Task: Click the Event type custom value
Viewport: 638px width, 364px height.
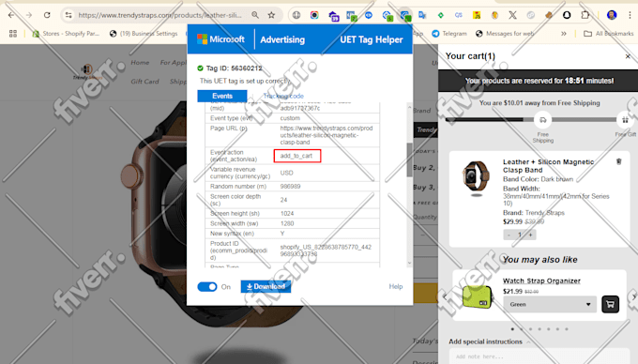Action: coord(290,118)
